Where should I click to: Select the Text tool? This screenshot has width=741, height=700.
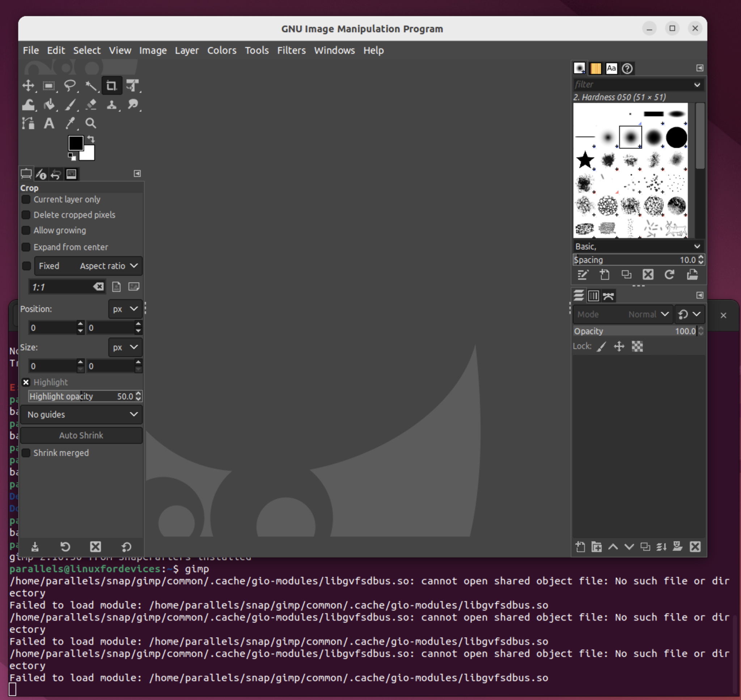pos(49,123)
